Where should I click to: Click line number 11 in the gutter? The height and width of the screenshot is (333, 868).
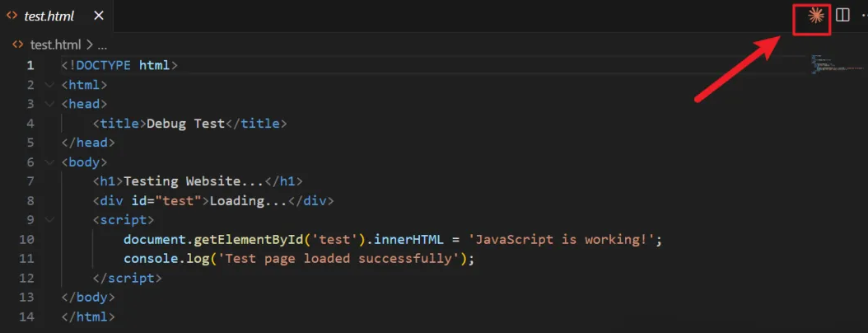pos(27,259)
